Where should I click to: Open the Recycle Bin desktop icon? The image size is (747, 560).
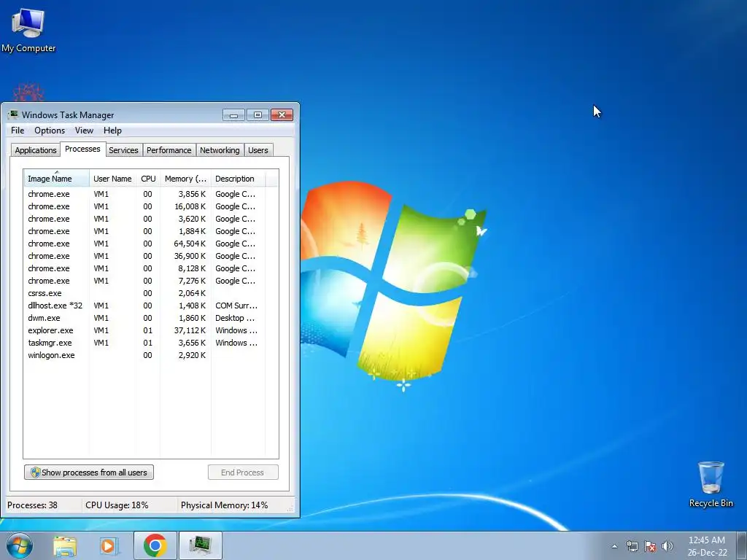tap(711, 484)
